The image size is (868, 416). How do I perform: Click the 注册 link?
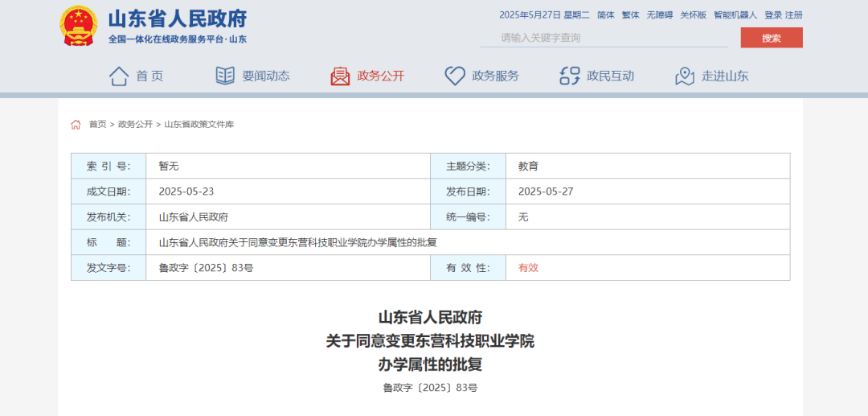794,15
